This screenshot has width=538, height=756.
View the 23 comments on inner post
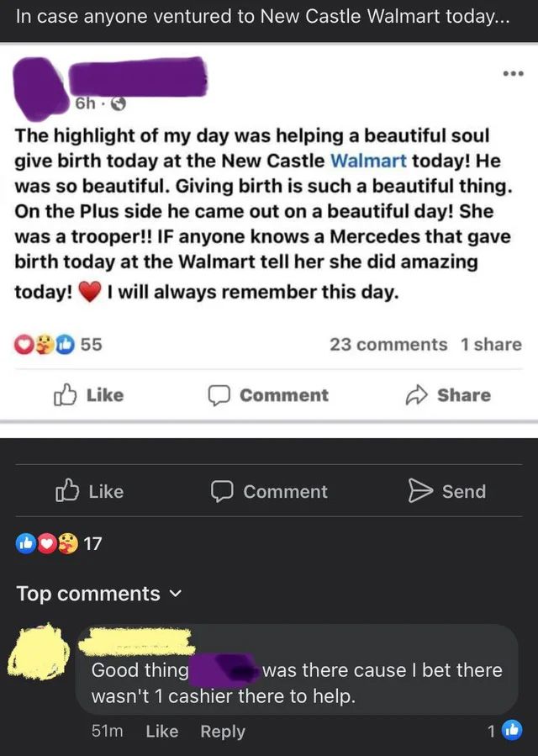(388, 344)
